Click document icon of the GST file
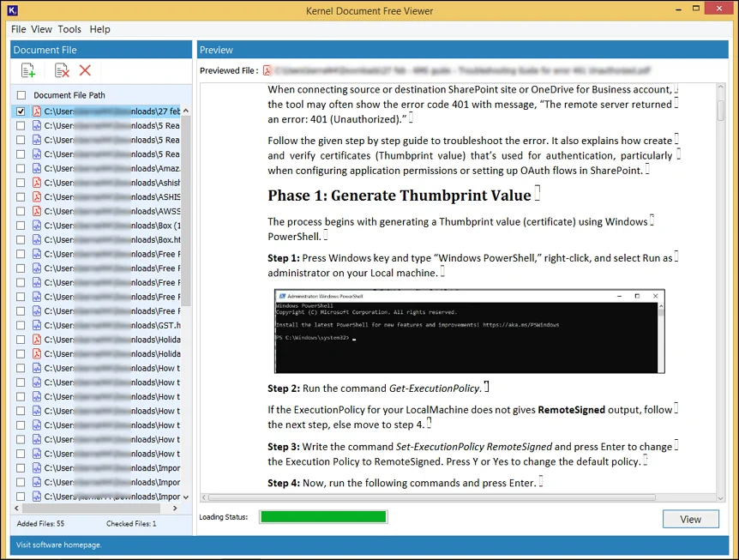The height and width of the screenshot is (560, 739). 37,325
